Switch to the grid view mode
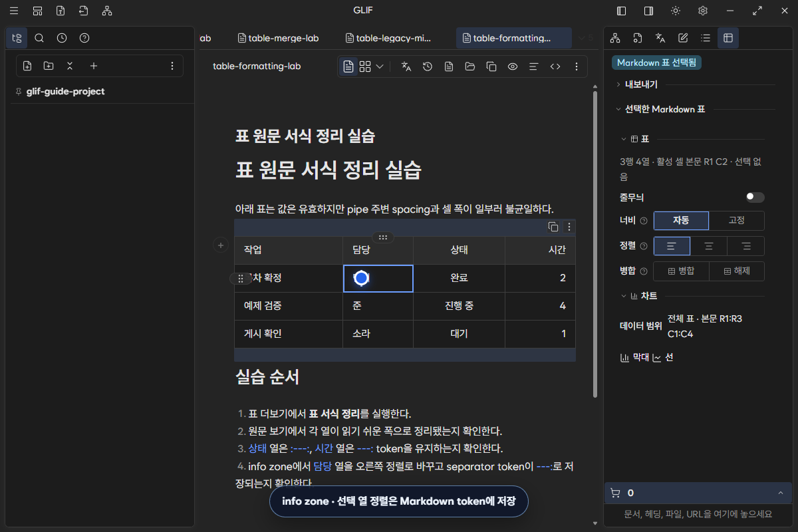 click(x=365, y=66)
